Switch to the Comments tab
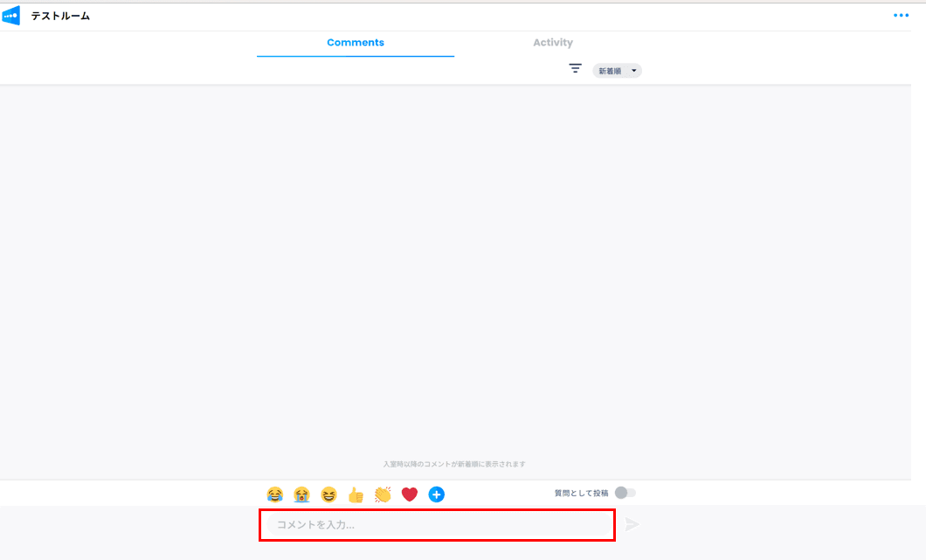 [356, 43]
